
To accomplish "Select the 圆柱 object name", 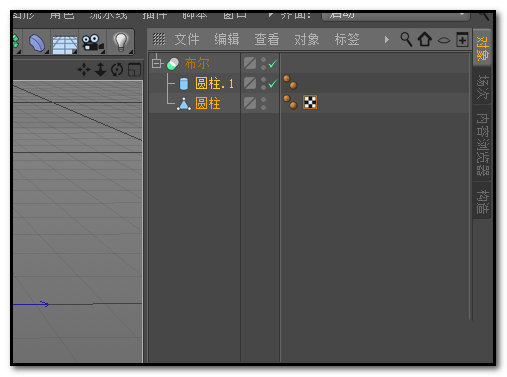I will click(x=208, y=103).
